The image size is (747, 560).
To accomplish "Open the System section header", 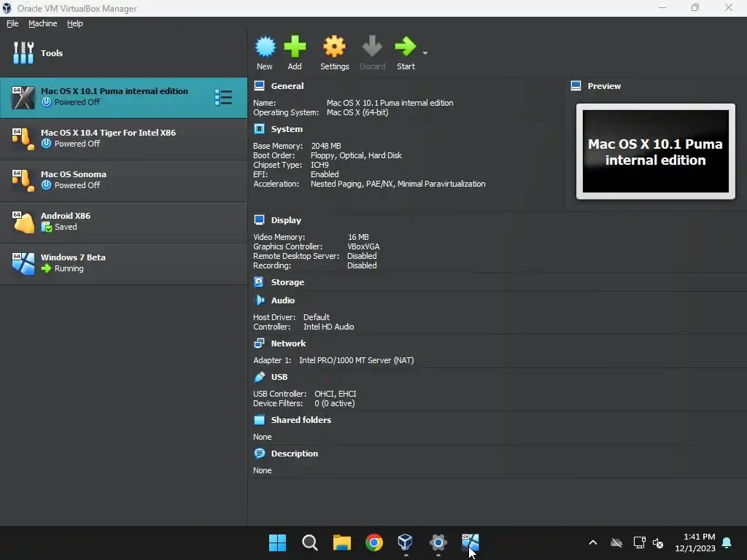I will 287,129.
